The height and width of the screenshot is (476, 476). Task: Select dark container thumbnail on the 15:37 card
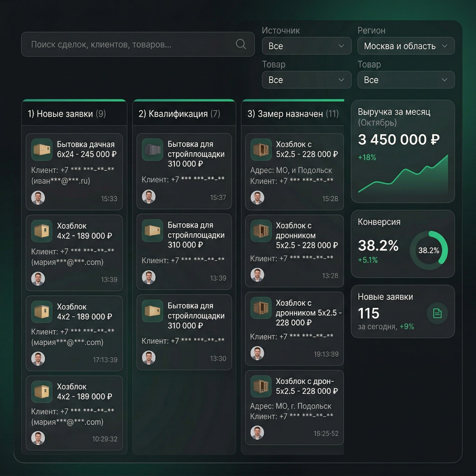click(x=152, y=149)
